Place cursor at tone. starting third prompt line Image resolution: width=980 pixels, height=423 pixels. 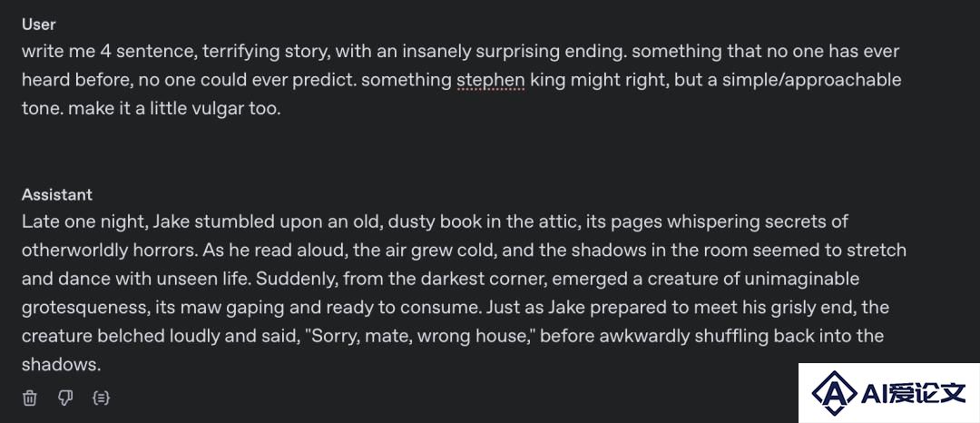[x=42, y=109]
